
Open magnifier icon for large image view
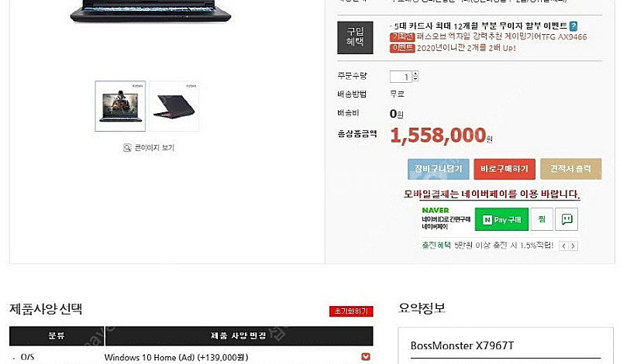pyautogui.click(x=127, y=148)
